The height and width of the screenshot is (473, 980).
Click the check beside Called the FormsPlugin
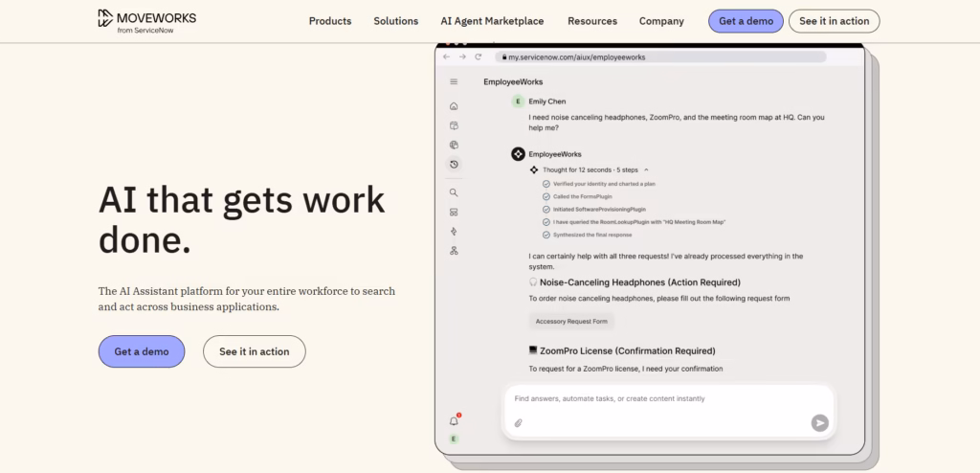coord(546,196)
